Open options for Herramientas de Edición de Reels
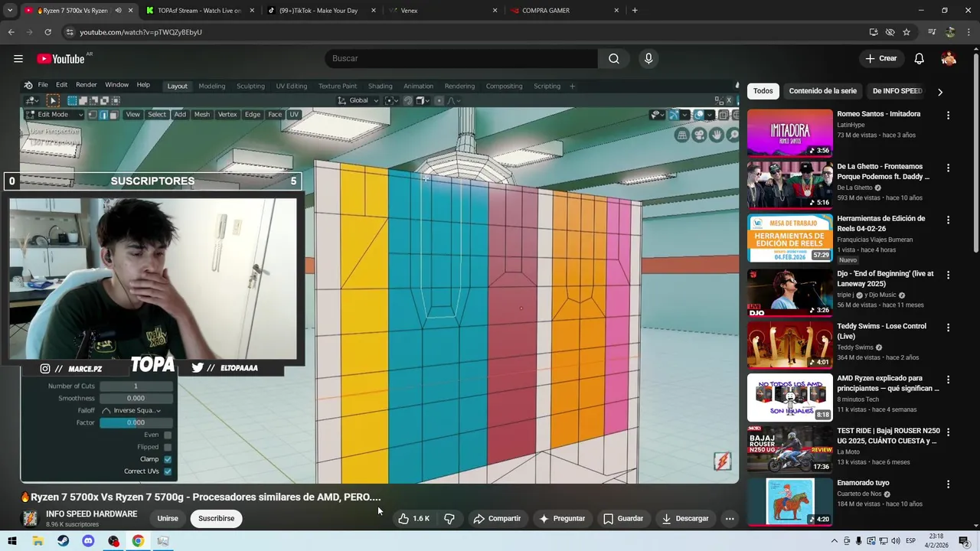The width and height of the screenshot is (980, 551). tap(948, 220)
